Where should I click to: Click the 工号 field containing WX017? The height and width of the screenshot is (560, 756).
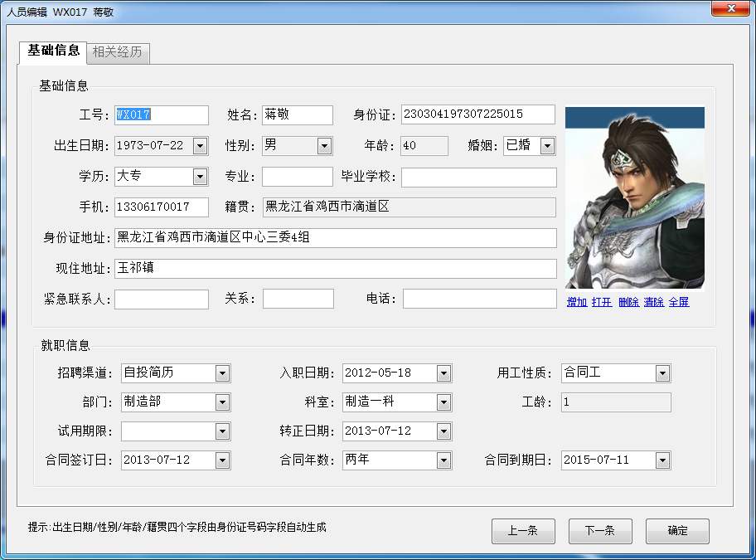click(x=162, y=114)
